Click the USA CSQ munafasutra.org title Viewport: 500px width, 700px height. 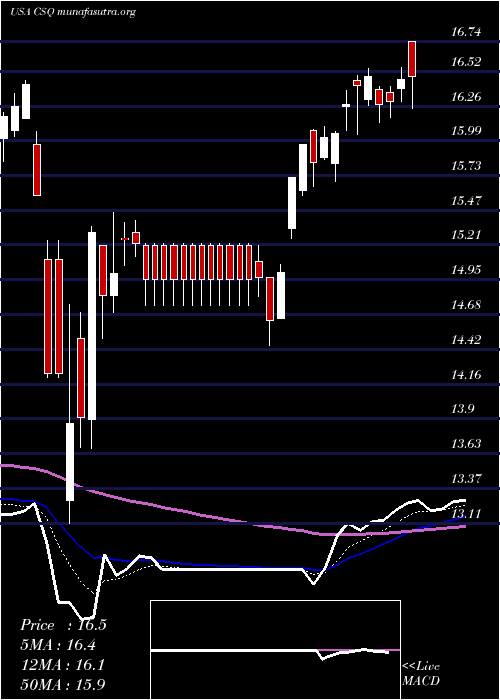coord(73,12)
